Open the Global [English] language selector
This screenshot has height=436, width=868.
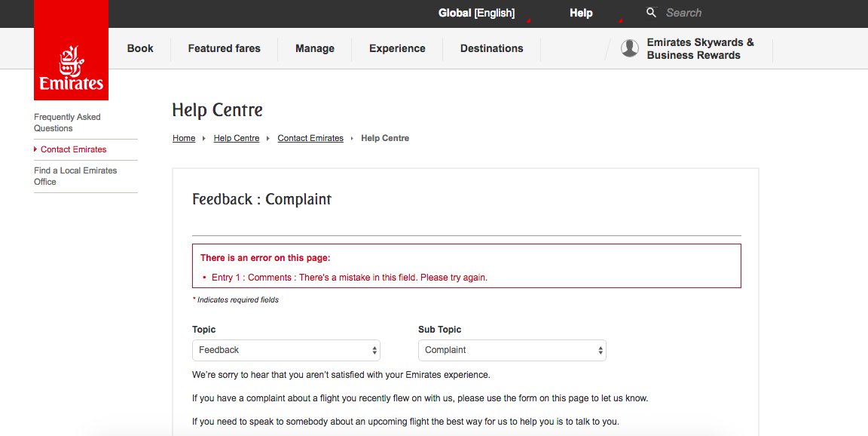[477, 13]
